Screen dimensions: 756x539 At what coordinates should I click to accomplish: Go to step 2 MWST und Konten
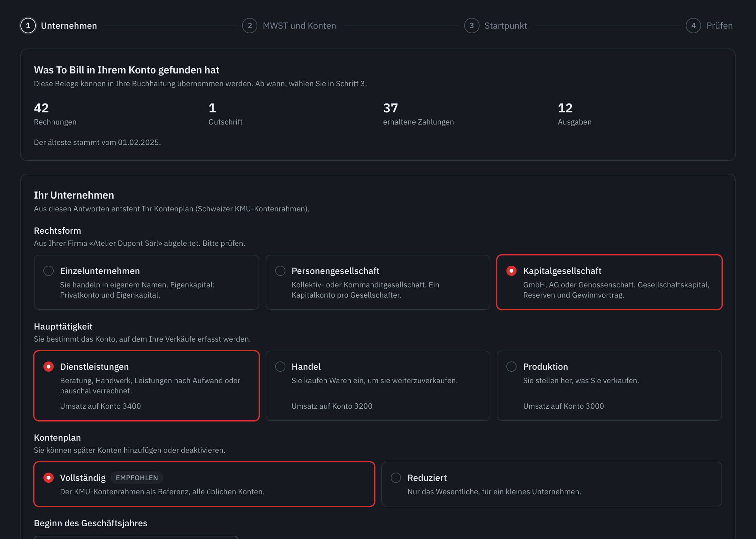click(x=289, y=26)
